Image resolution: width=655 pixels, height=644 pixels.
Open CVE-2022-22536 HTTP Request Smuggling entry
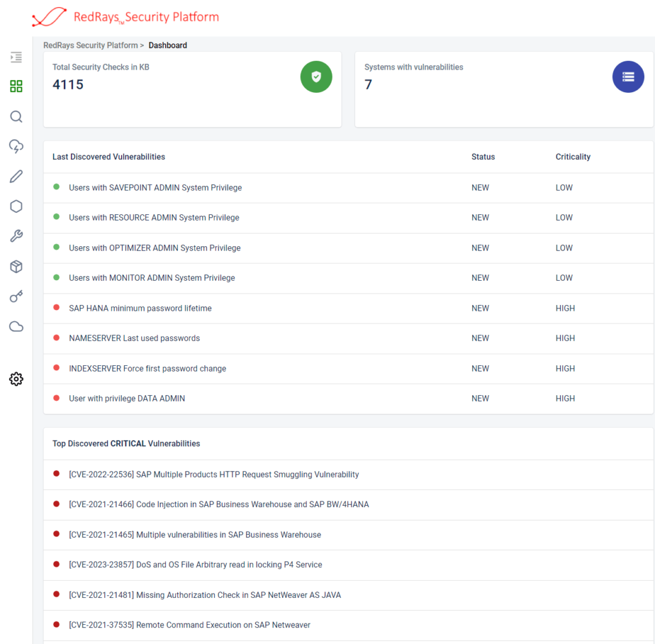click(214, 475)
